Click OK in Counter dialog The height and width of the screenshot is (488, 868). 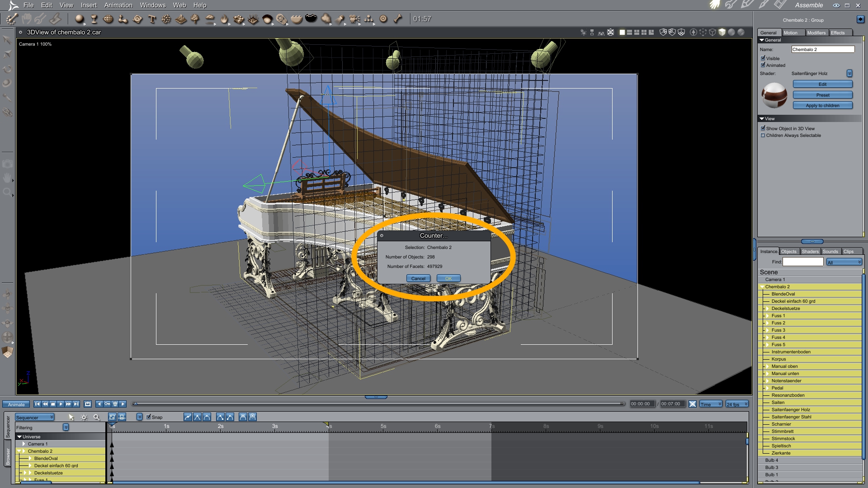448,278
